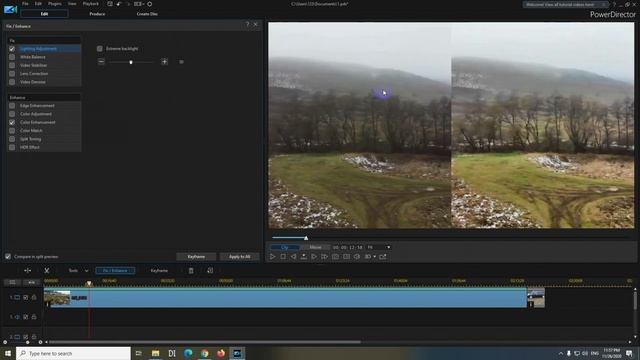Switch preview to Movie mode
The width and height of the screenshot is (640, 360).
pyautogui.click(x=315, y=247)
